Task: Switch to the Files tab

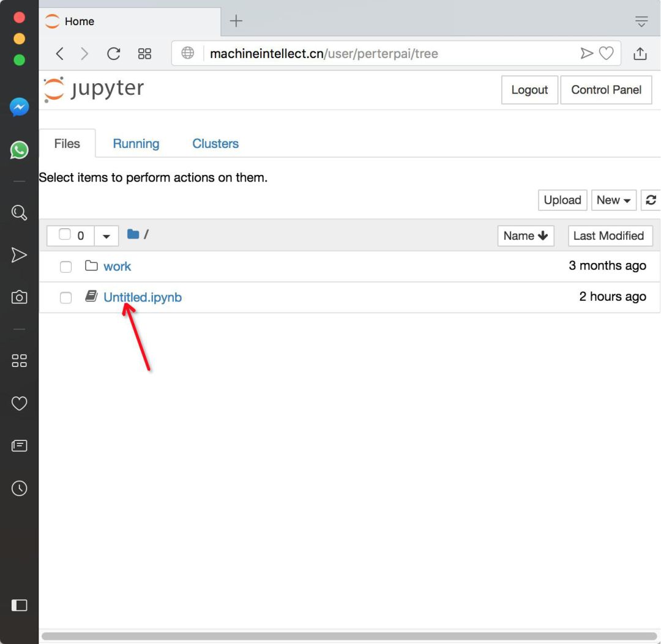Action: (x=67, y=144)
